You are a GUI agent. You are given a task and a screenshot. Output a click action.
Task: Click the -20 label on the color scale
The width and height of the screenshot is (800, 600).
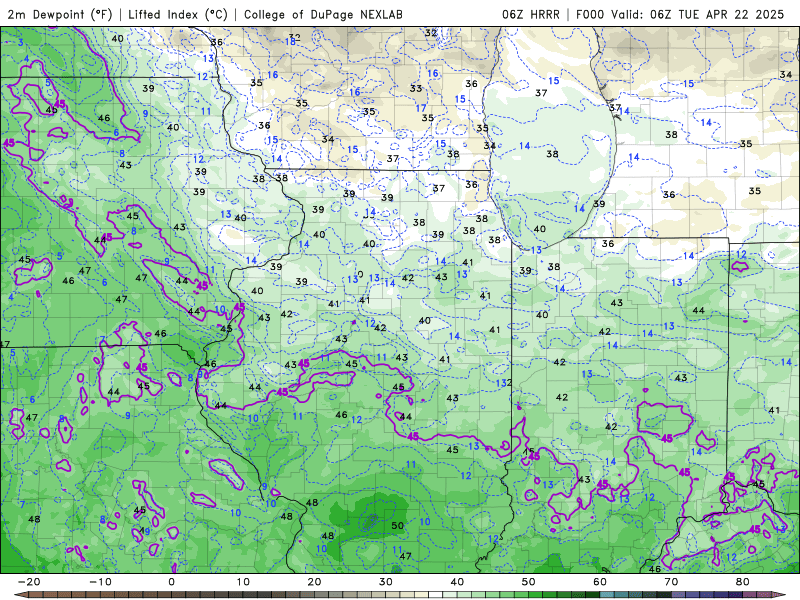coord(29,582)
